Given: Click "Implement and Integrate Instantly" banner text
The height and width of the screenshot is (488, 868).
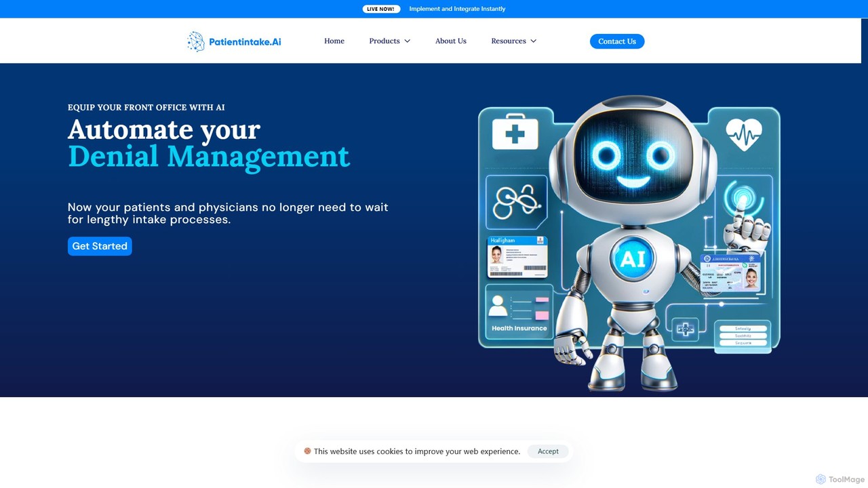Looking at the screenshot, I should pyautogui.click(x=457, y=9).
